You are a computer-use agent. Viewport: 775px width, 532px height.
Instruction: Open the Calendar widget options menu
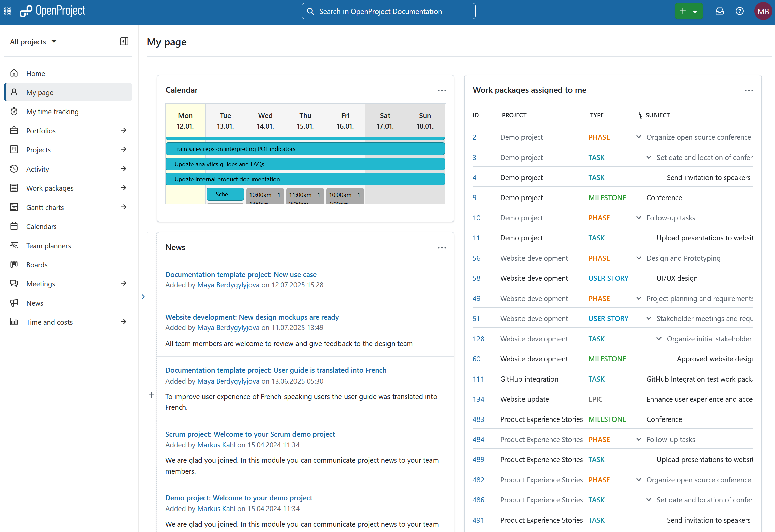[x=442, y=90]
